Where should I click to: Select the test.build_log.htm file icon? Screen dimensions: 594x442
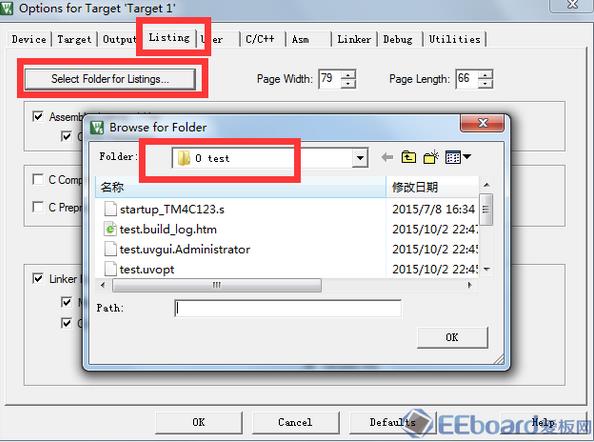click(x=110, y=229)
